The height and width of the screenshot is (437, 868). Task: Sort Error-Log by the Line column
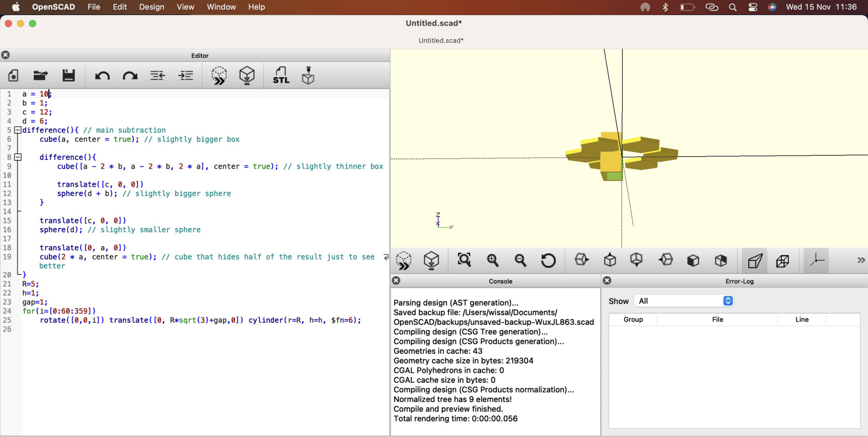point(802,320)
